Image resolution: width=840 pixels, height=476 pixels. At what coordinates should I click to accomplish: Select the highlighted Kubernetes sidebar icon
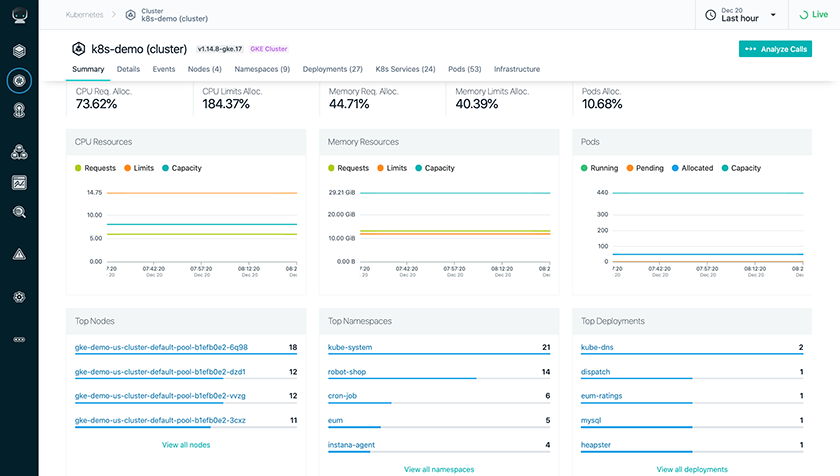pyautogui.click(x=19, y=81)
